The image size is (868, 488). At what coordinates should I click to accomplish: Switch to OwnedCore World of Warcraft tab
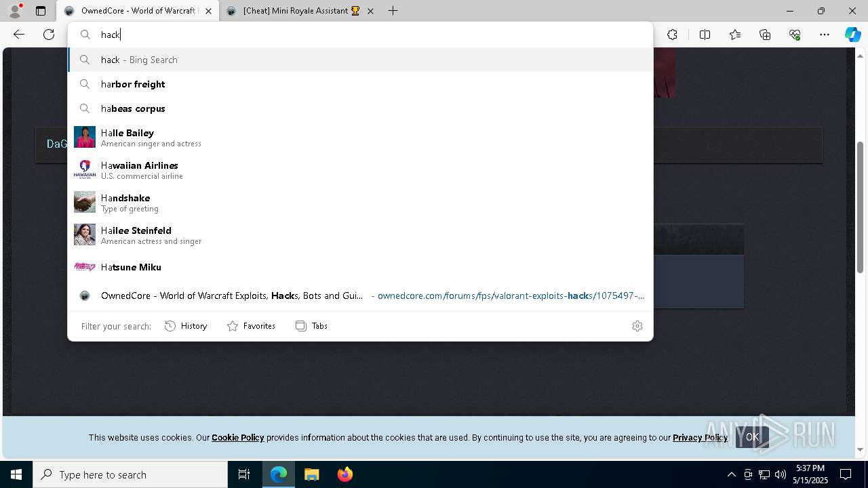click(x=138, y=11)
